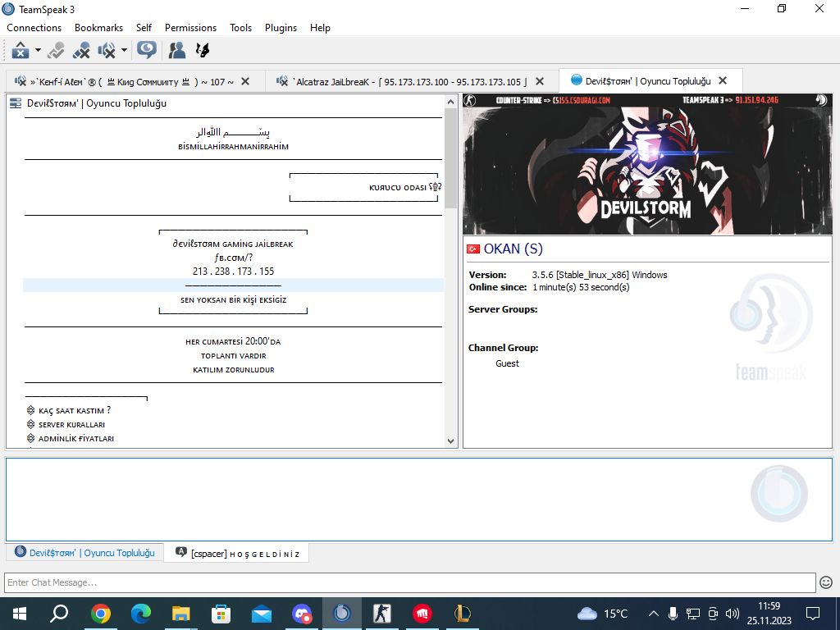The image size is (840, 630).
Task: Click the greyed-out microphone check toolbar icon
Action: pos(56,50)
